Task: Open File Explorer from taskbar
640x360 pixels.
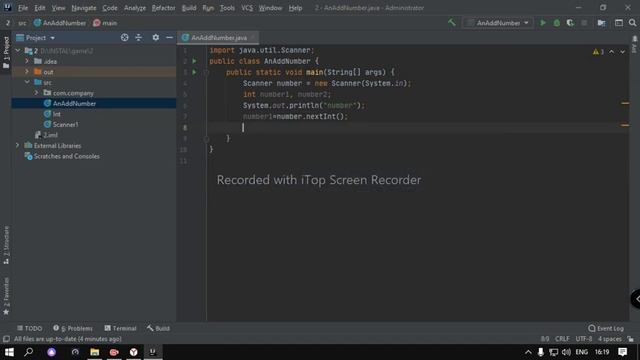Action: pyautogui.click(x=94, y=352)
